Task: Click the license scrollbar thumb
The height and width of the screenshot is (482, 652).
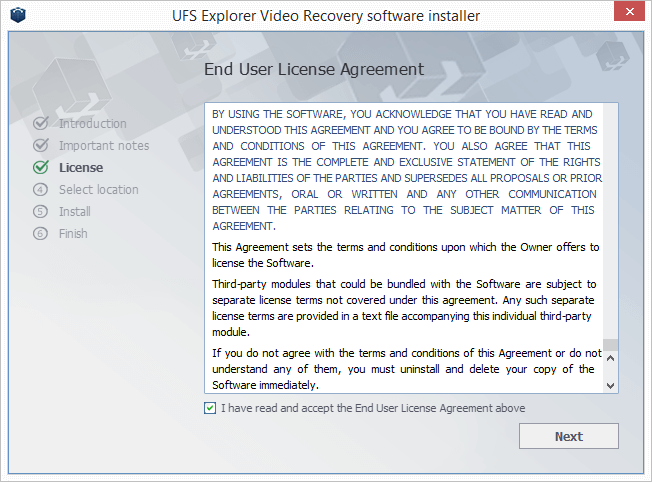Action: point(610,345)
